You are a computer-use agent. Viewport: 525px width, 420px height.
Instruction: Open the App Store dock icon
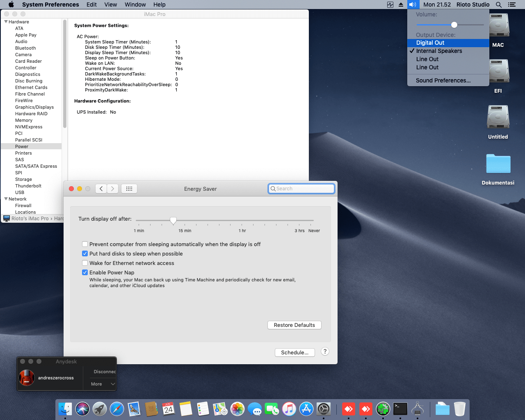click(306, 409)
